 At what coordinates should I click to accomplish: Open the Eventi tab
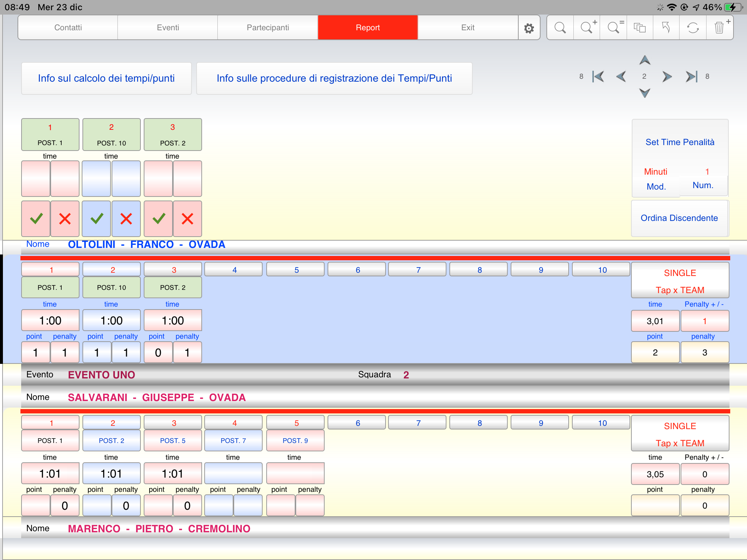(168, 28)
